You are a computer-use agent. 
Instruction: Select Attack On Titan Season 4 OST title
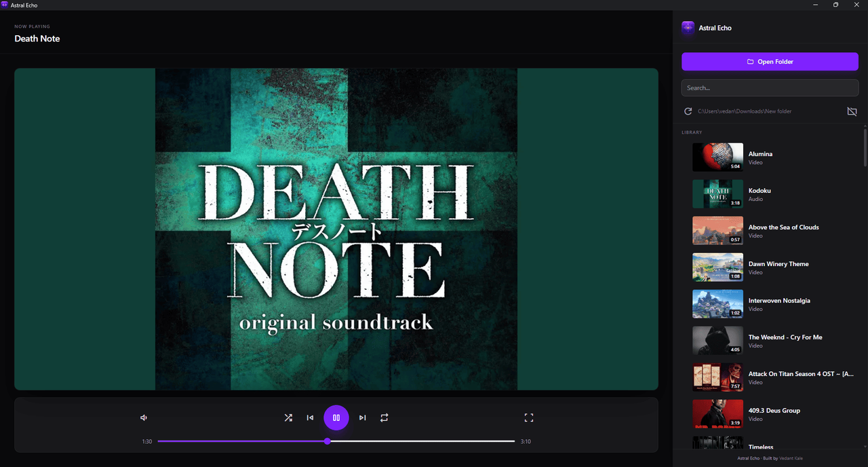(801, 374)
